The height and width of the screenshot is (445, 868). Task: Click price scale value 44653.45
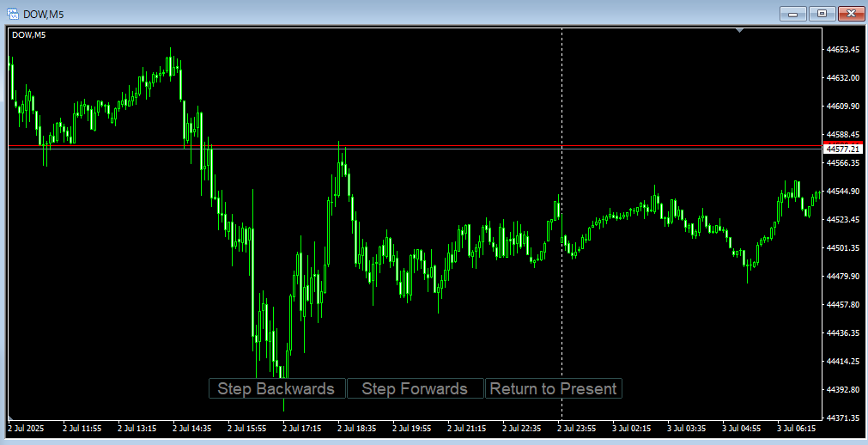842,49
